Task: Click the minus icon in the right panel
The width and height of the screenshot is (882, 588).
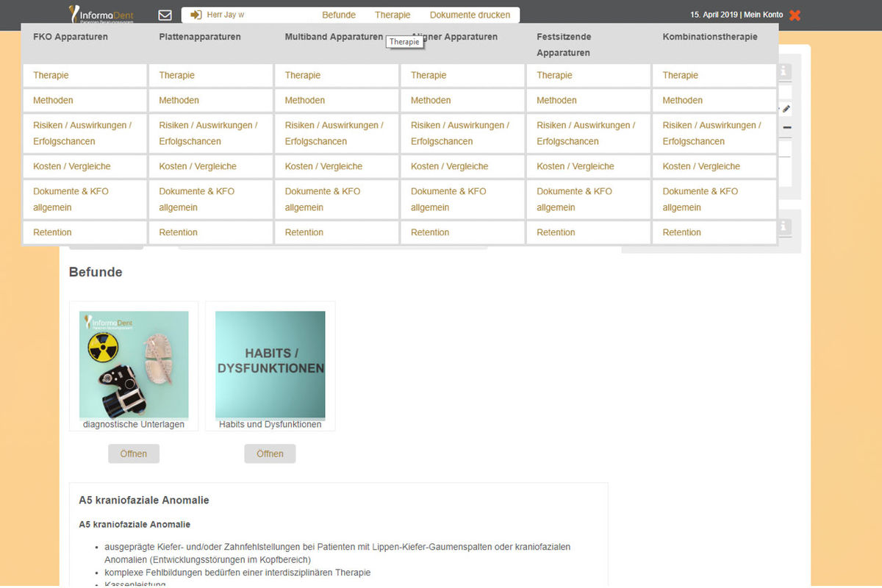Action: (786, 127)
